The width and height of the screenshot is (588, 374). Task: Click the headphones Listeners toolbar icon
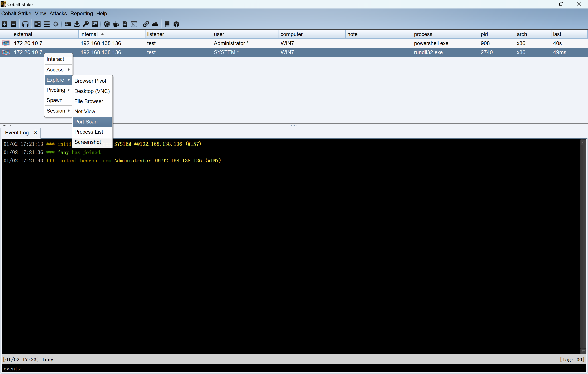tap(25, 24)
